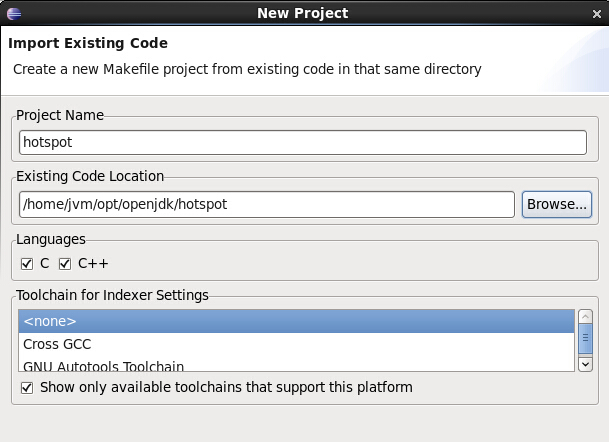This screenshot has width=609, height=442.
Task: Click the toolchain list scroll up arrow
Action: coord(585,317)
